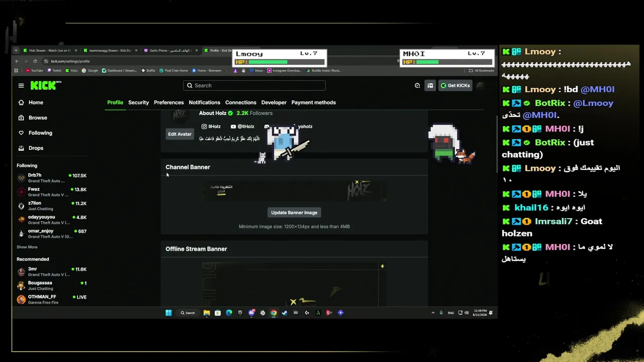Open Discord from the taskbar
This screenshot has height=362, width=644.
pos(251,313)
